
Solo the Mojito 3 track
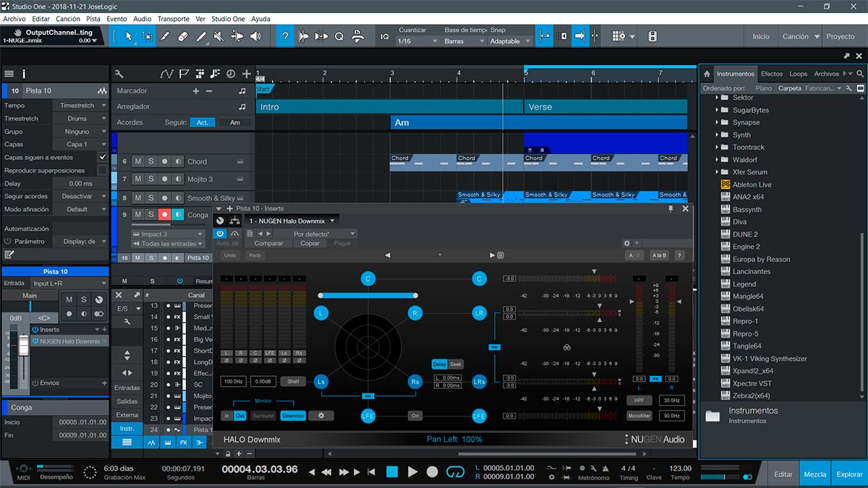coord(151,179)
